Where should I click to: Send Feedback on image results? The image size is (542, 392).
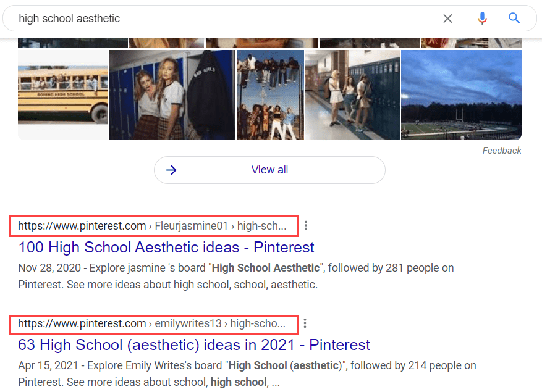point(502,151)
